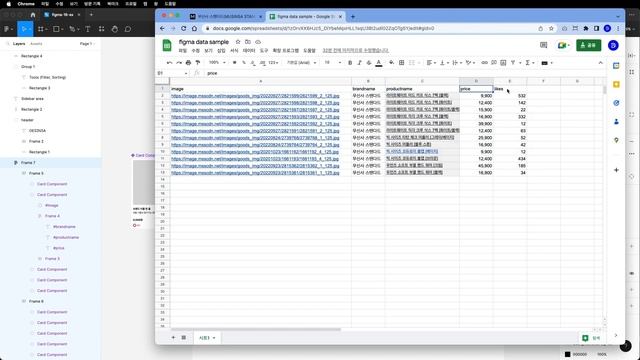The width and height of the screenshot is (640, 360).
Task: Go back in the Chrome window
Action: click(x=162, y=29)
